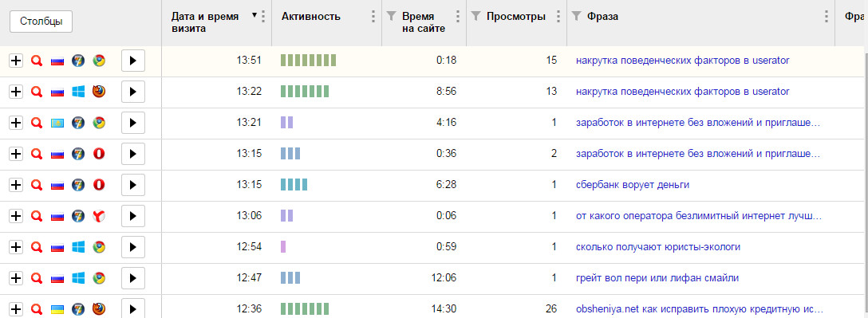Open column menu dots for Просмотры
This screenshot has height=318, width=868.
(558, 17)
